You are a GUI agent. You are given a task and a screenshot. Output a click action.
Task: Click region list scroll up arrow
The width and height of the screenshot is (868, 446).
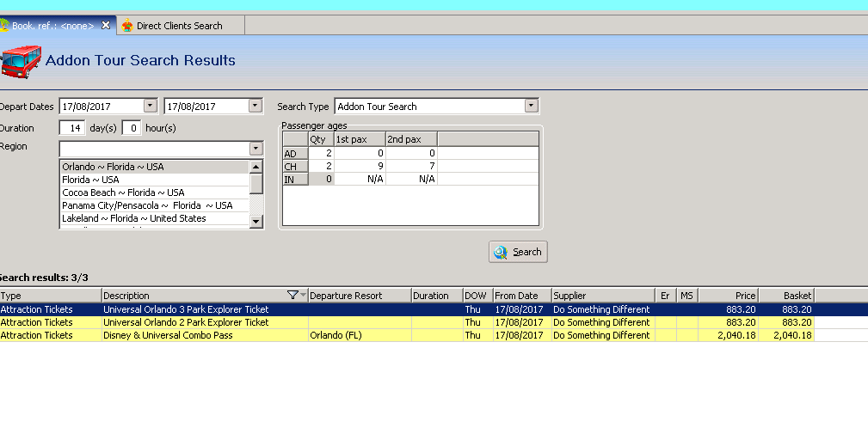[x=255, y=167]
